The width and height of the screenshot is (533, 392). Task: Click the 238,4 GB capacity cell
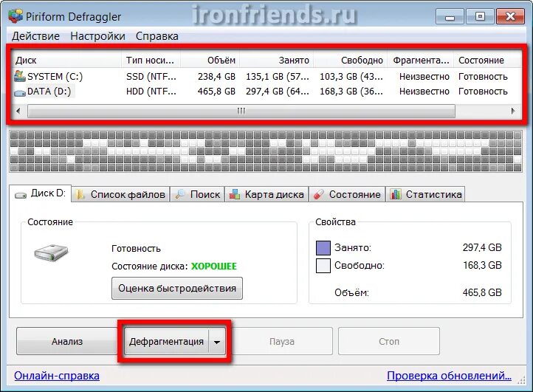[x=216, y=77]
